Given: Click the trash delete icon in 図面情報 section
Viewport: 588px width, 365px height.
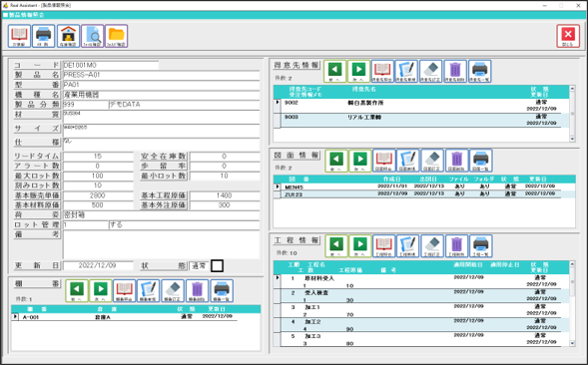Looking at the screenshot, I should [457, 161].
